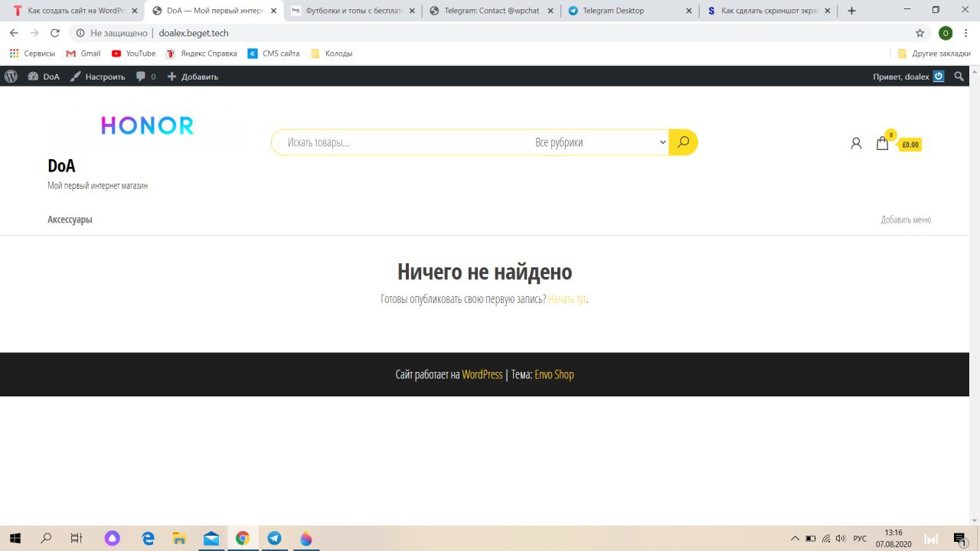
Task: Switch to Как создать сайт на WordPress tab
Action: click(75, 11)
